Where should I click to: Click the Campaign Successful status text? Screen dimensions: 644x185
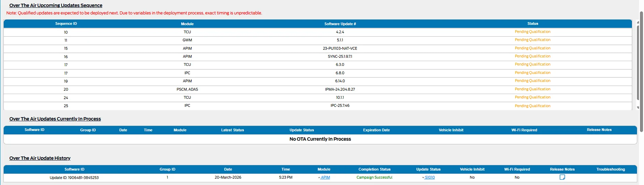pos(374,178)
